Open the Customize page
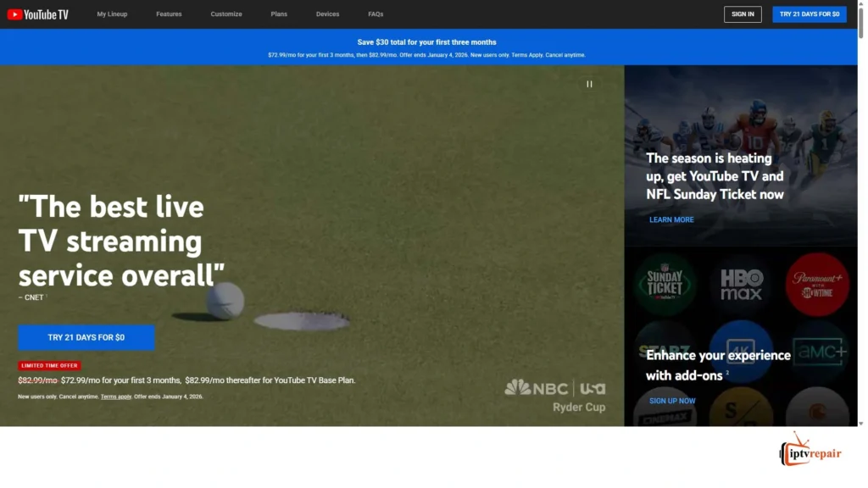The width and height of the screenshot is (868, 488). [226, 14]
